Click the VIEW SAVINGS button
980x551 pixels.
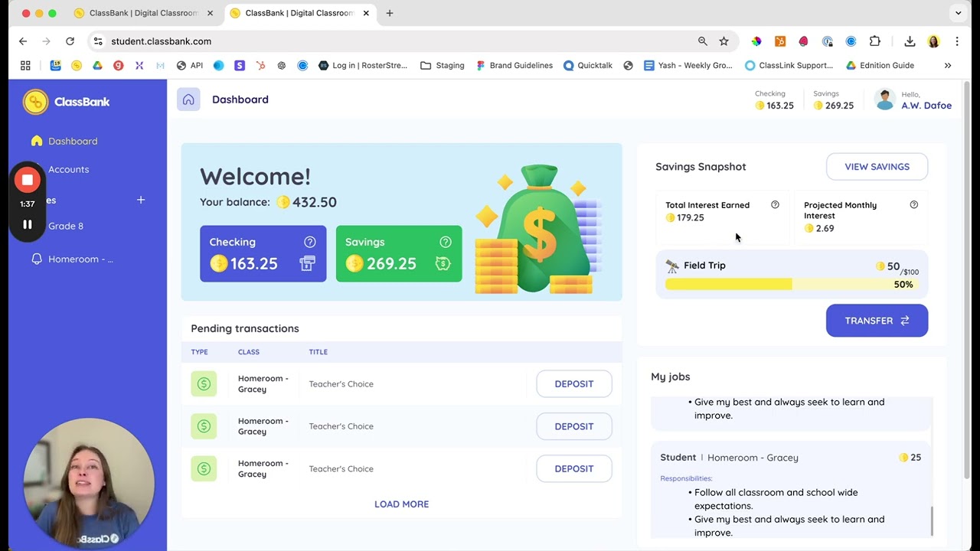(x=877, y=167)
